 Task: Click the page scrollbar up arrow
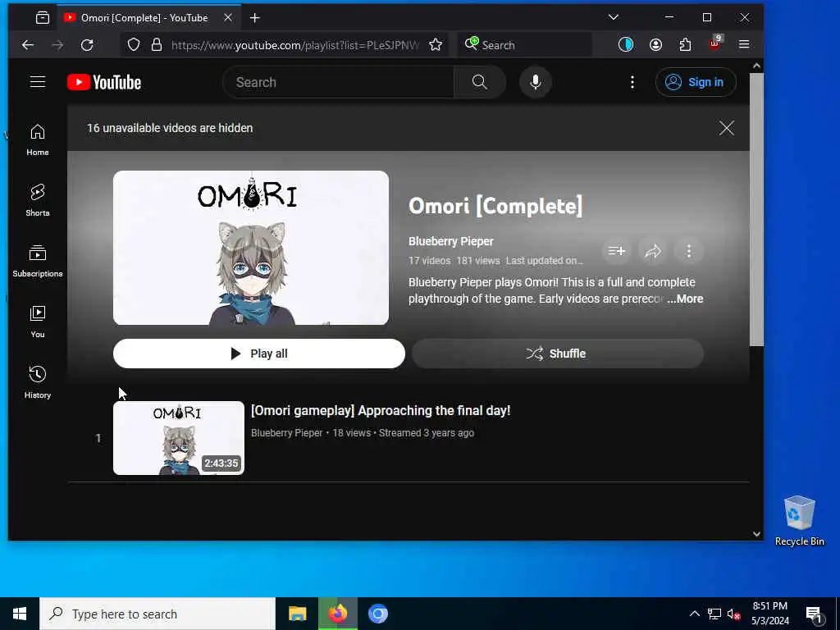pos(756,66)
